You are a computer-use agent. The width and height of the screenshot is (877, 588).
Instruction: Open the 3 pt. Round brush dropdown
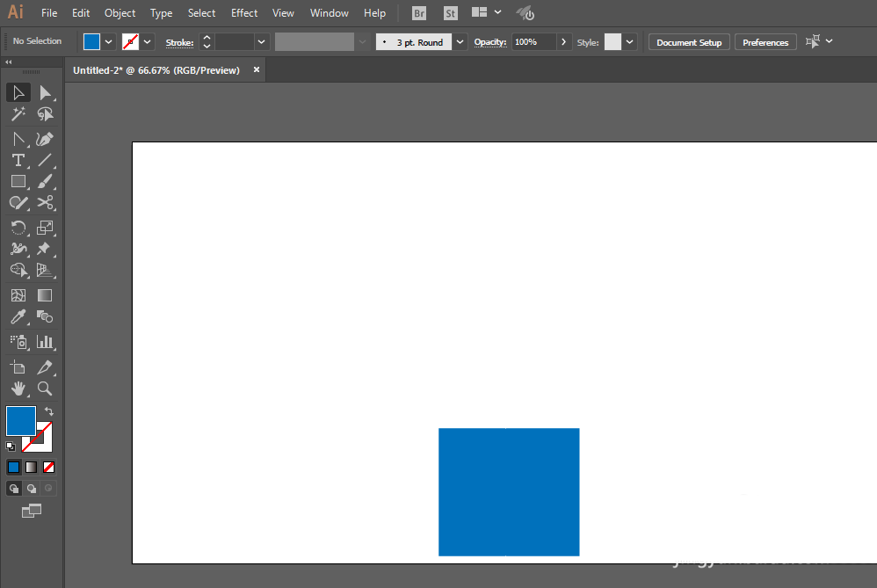460,42
